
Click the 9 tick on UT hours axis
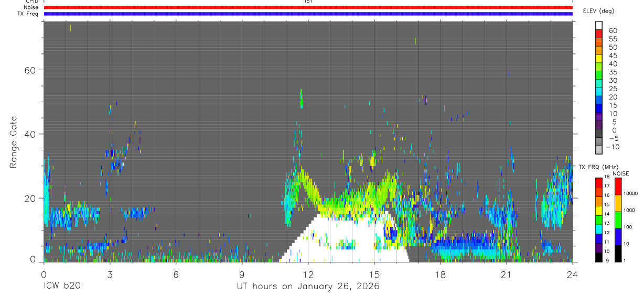tap(242, 274)
